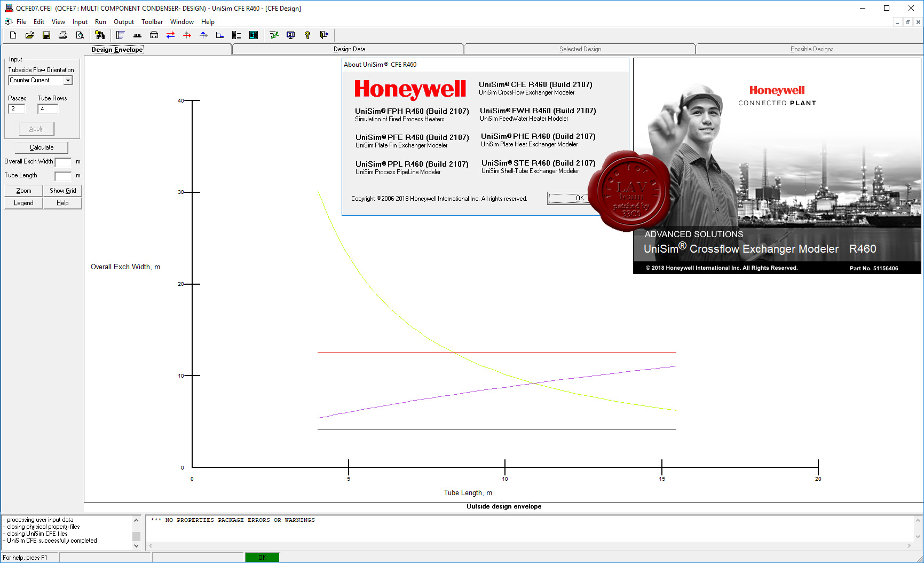Switch to the Design Data tab
The width and height of the screenshot is (924, 563).
click(349, 49)
